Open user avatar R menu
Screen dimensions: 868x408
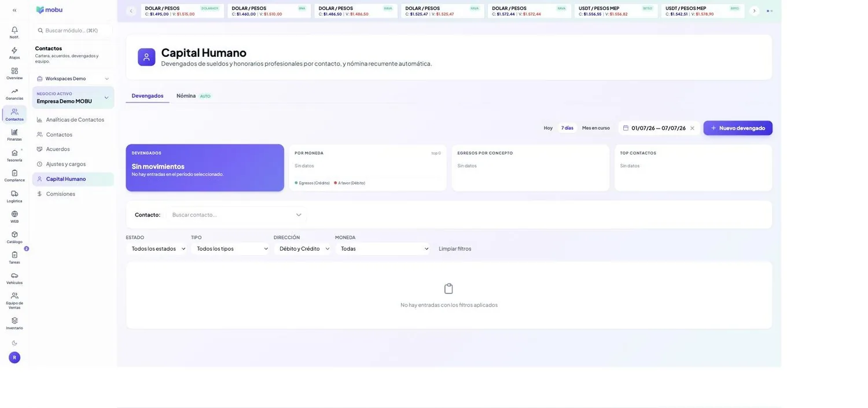click(x=14, y=358)
